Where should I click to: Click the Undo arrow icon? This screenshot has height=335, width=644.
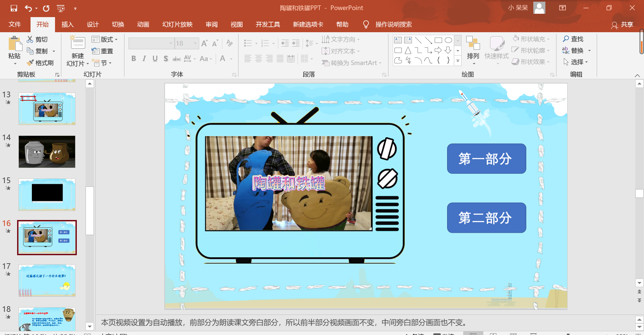29,8
